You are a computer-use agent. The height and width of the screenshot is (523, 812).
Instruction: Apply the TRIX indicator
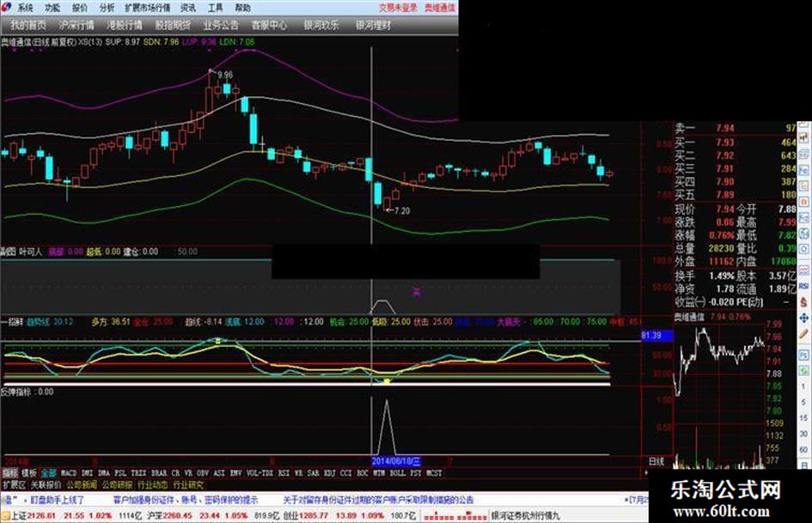(x=138, y=473)
